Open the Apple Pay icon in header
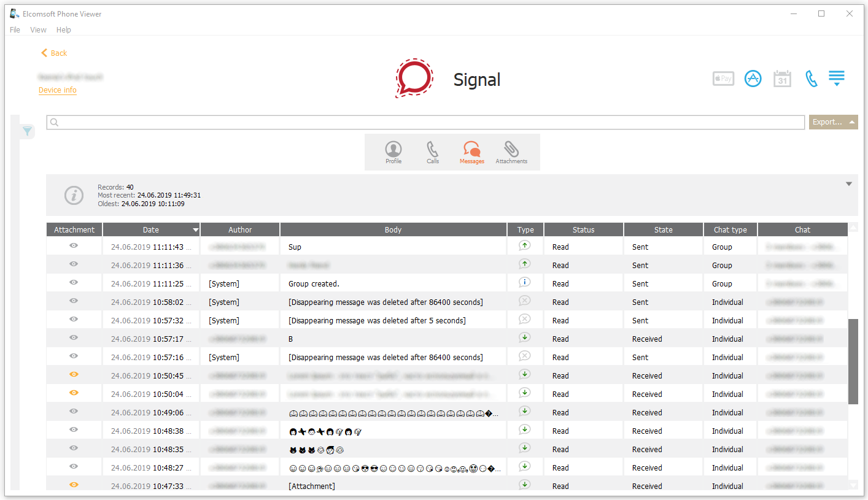This screenshot has width=868, height=500. tap(723, 79)
